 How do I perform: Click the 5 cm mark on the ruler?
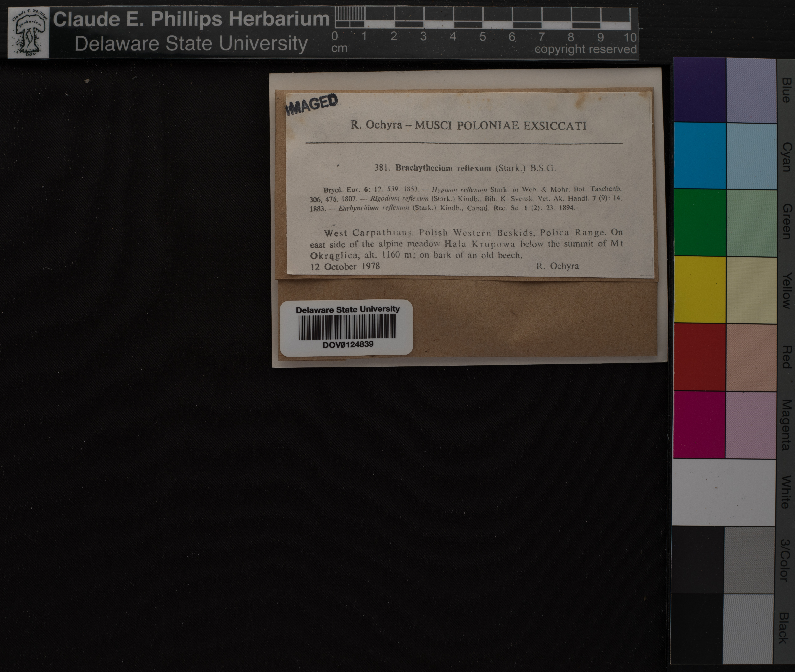point(482,37)
